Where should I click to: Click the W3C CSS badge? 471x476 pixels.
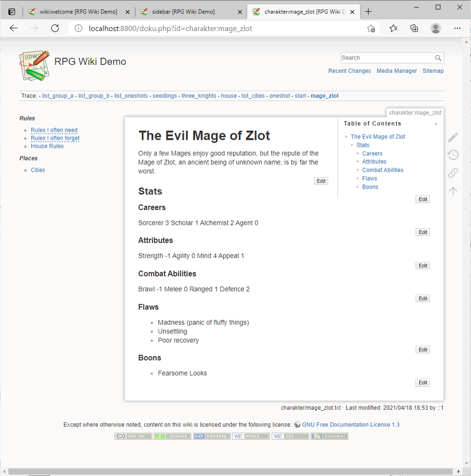point(290,436)
